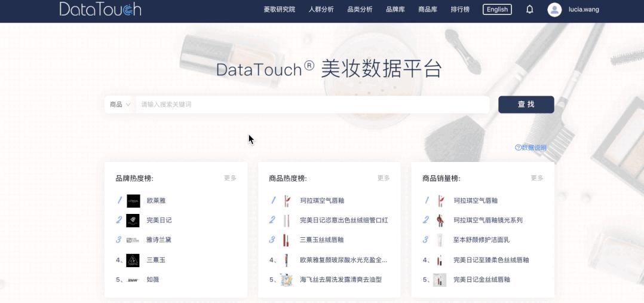The height and width of the screenshot is (303, 644).
Task: Open the notification bell
Action: [529, 10]
